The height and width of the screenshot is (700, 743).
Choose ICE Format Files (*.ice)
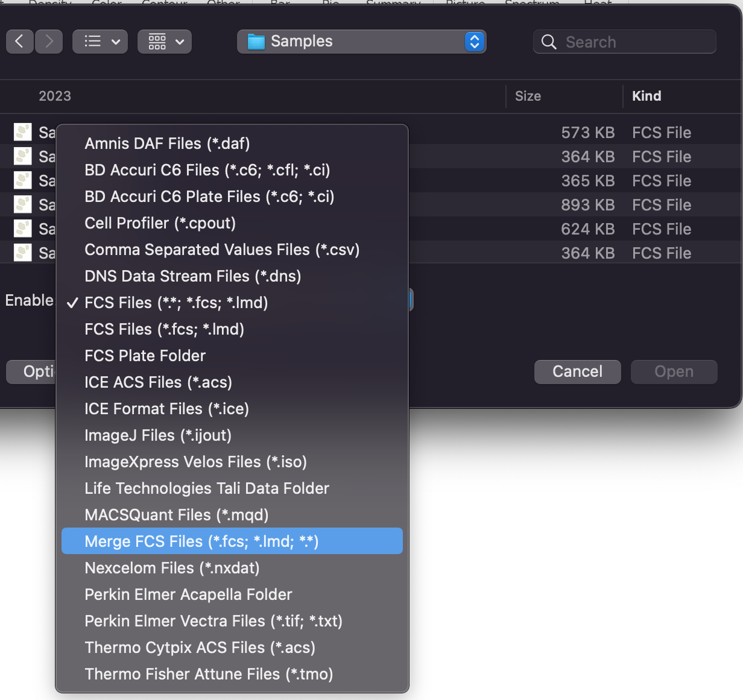tap(232, 409)
